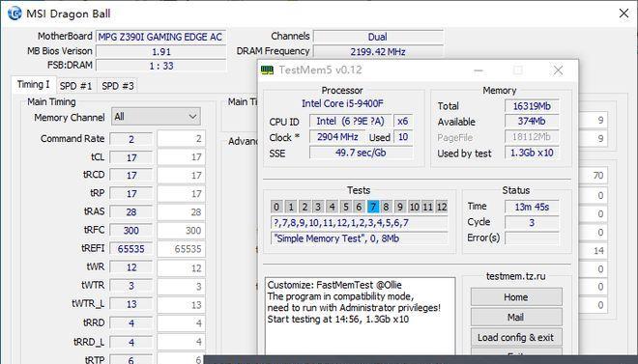The image size is (638, 364).
Task: Click the tCL value 17 field
Action: [x=131, y=157]
